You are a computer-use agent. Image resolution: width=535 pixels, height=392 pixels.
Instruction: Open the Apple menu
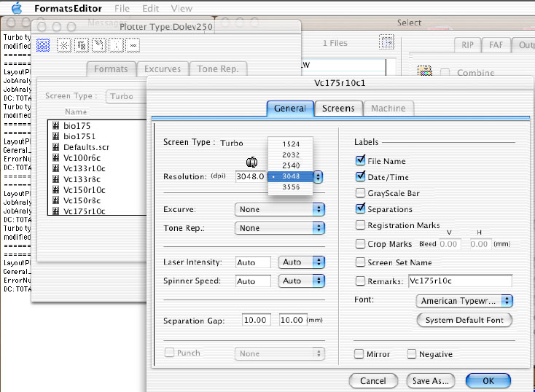tap(16, 8)
